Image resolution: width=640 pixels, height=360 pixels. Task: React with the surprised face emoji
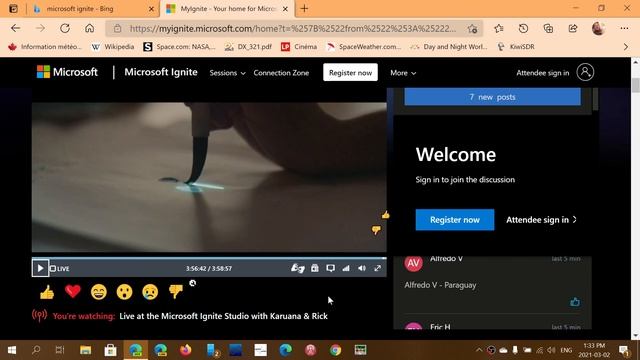(124, 292)
